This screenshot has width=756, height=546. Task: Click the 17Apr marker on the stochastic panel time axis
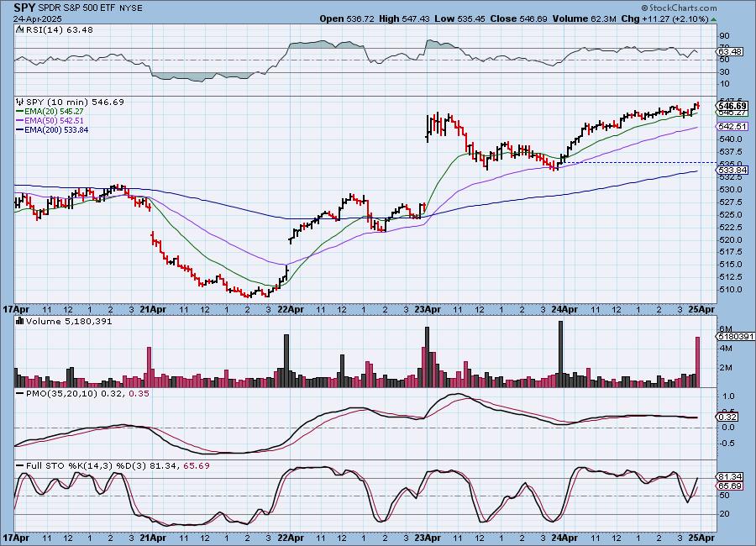[x=15, y=538]
